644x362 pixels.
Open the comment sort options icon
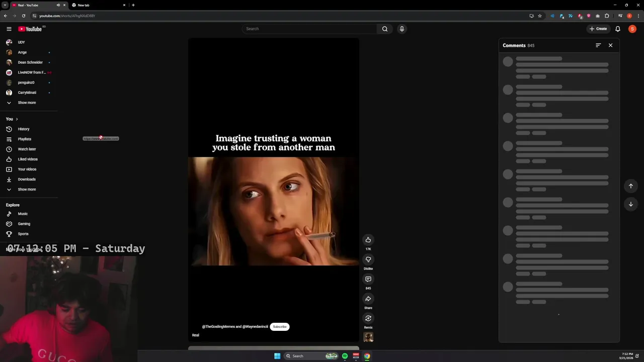coord(598,45)
